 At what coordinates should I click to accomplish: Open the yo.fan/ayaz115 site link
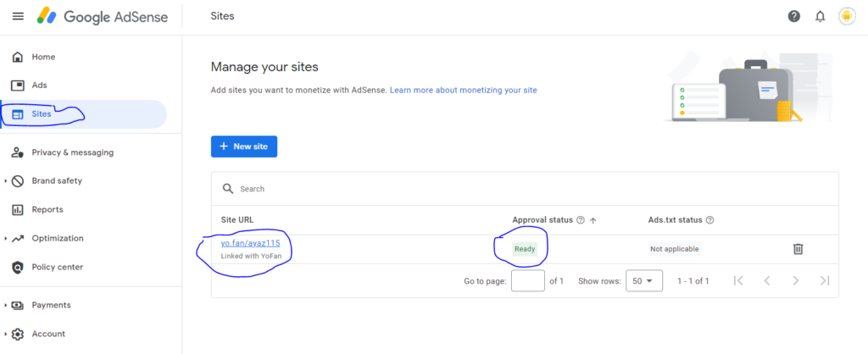coord(250,243)
